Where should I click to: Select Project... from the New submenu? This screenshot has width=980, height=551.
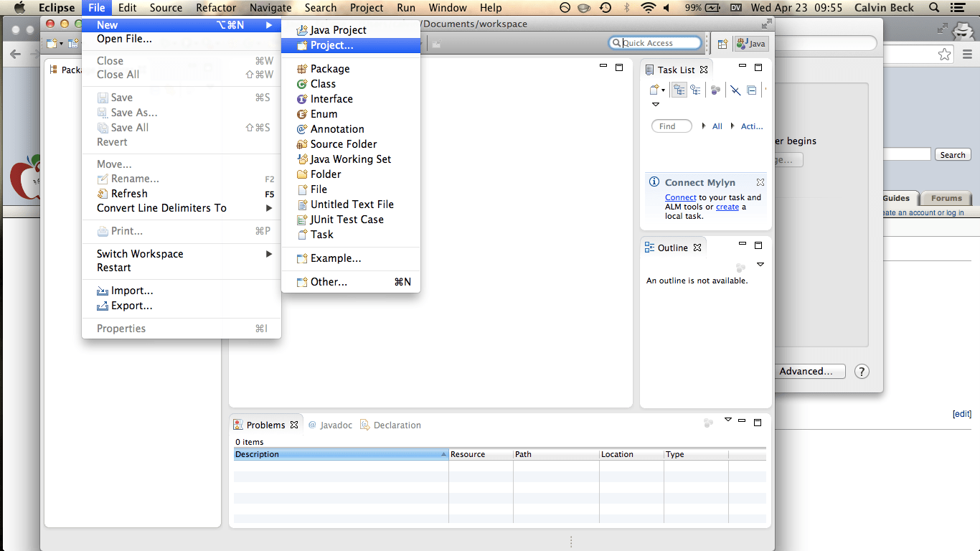tap(331, 45)
